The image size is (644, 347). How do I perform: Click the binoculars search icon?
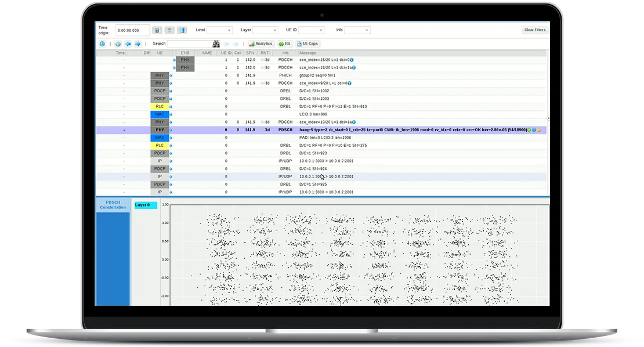[x=216, y=44]
